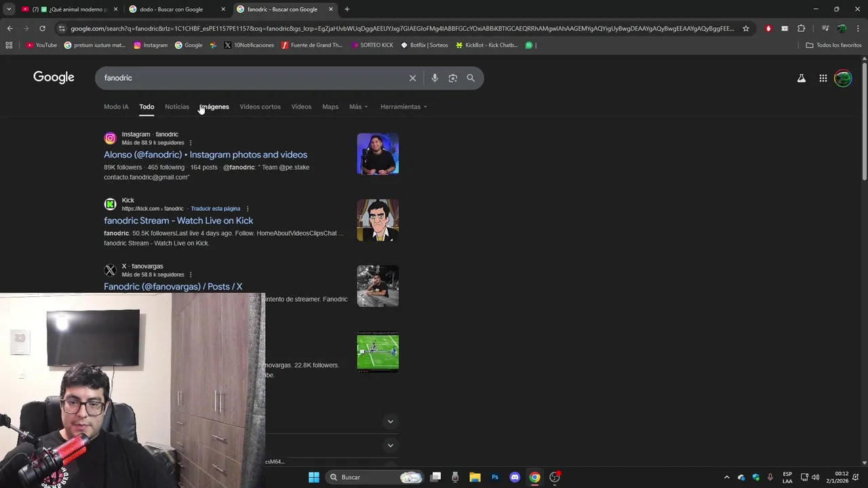Open Photoshop from the taskbar
Viewport: 868px width, 488px height.
[x=495, y=477]
